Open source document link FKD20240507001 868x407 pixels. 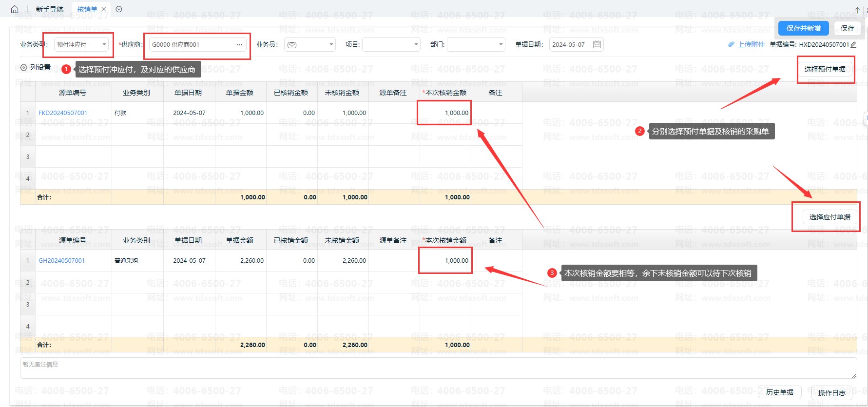(63, 113)
